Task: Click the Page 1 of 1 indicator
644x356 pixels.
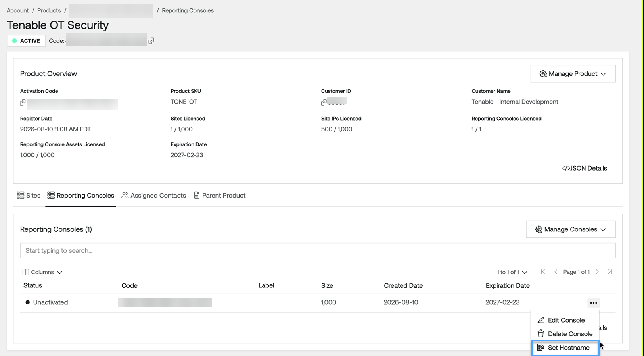Action: [x=577, y=272]
